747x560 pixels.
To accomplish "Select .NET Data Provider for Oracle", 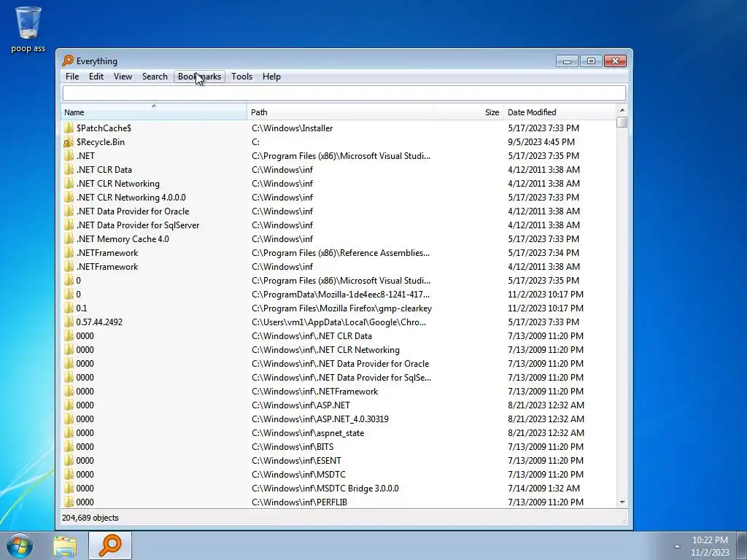I will 133,211.
